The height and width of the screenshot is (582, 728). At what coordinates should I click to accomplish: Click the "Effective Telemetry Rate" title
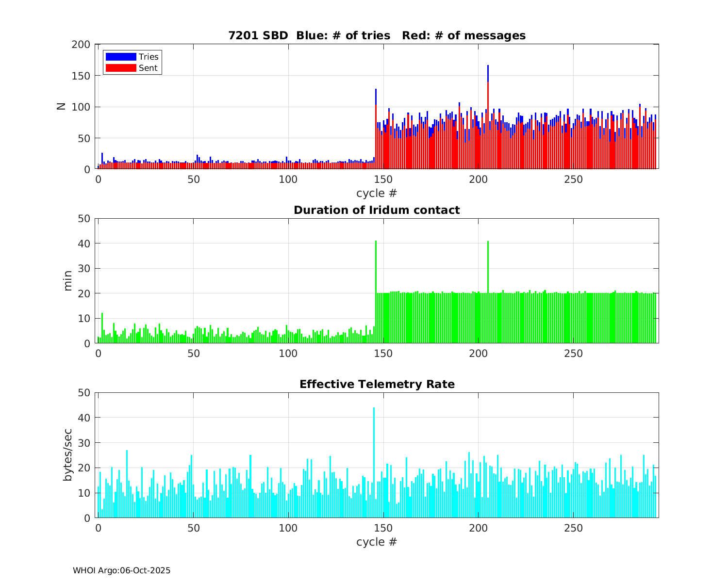point(377,384)
